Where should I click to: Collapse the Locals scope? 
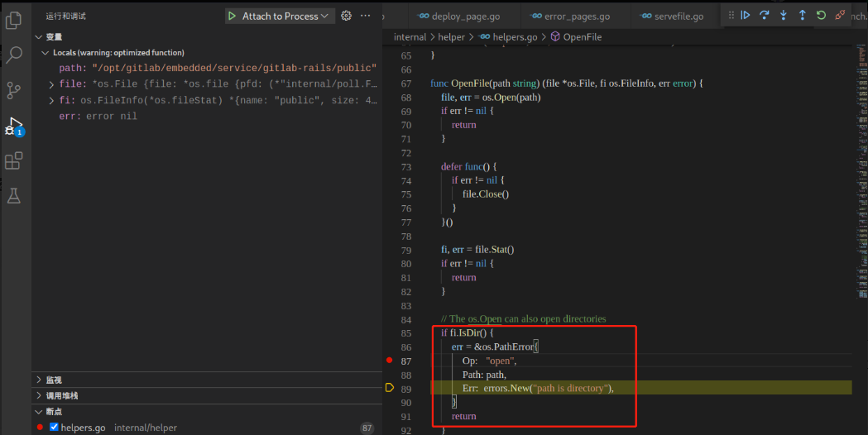click(x=46, y=53)
